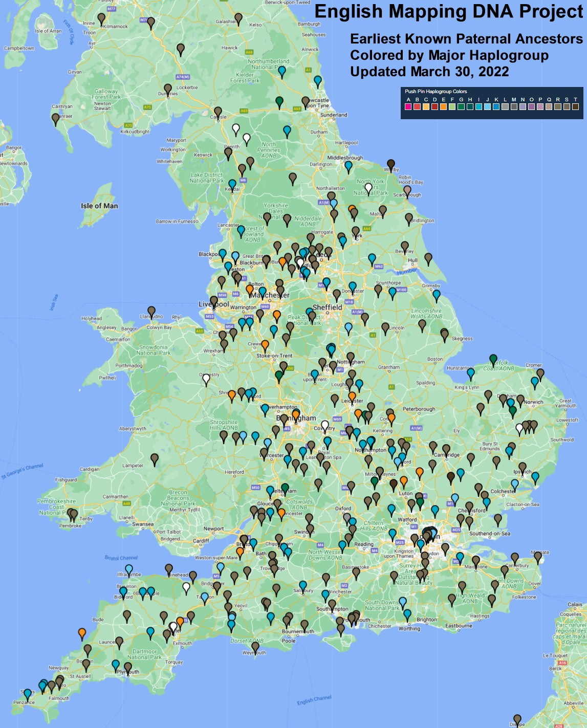Viewport: 587px width, 728px height.
Task: Select the white pin near Oswestry
Action: pyautogui.click(x=206, y=379)
